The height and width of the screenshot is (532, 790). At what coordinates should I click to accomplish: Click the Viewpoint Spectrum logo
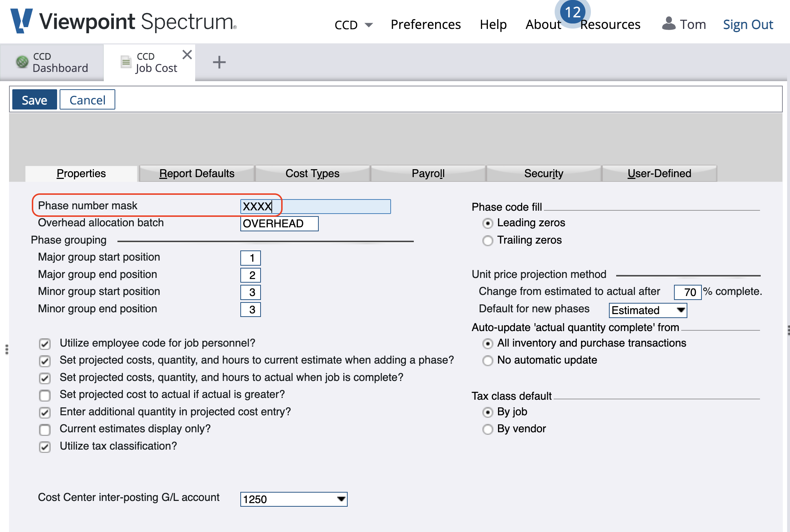124,22
